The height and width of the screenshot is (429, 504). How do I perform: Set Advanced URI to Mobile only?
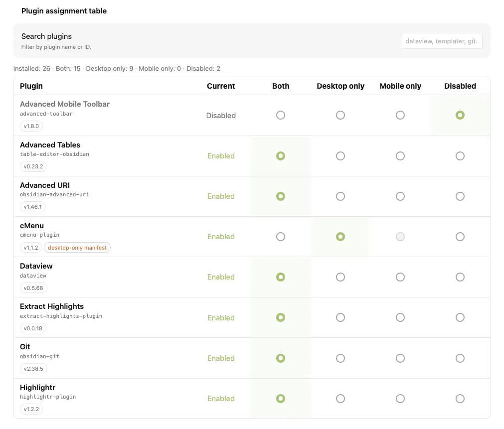pos(400,196)
